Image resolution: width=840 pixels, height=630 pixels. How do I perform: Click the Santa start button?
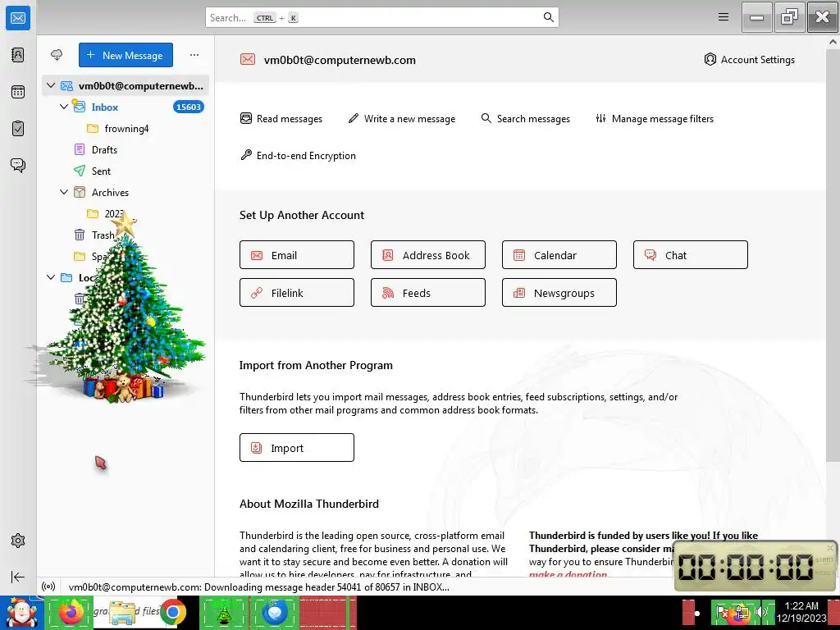pyautogui.click(x=21, y=612)
